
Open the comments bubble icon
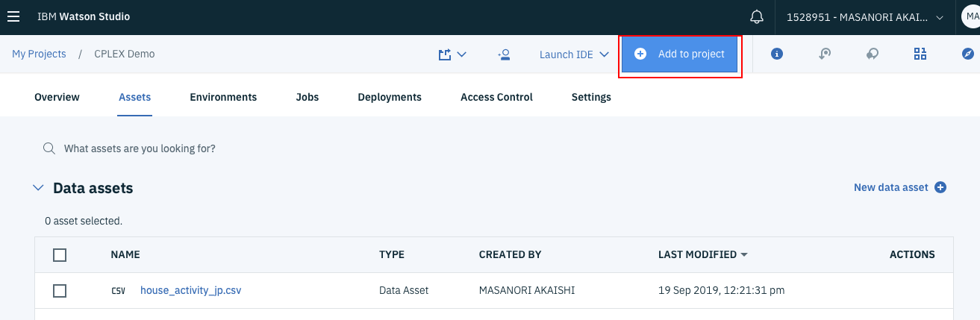(x=872, y=54)
